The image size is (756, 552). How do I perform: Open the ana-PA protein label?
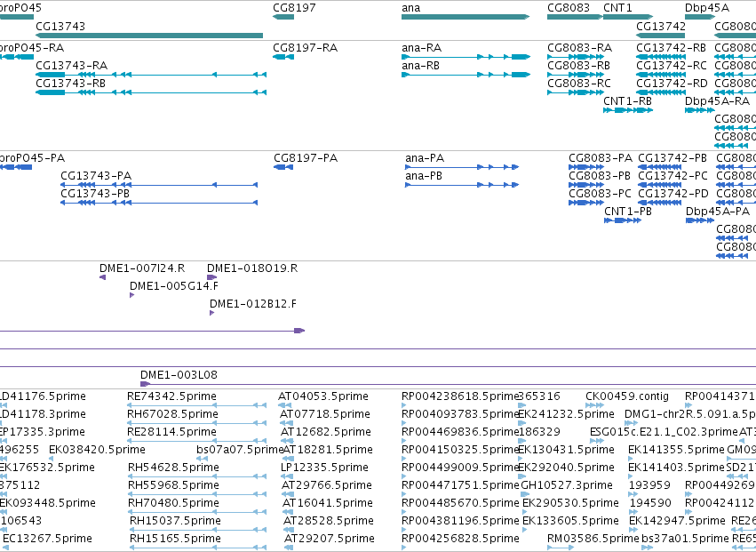click(x=425, y=158)
